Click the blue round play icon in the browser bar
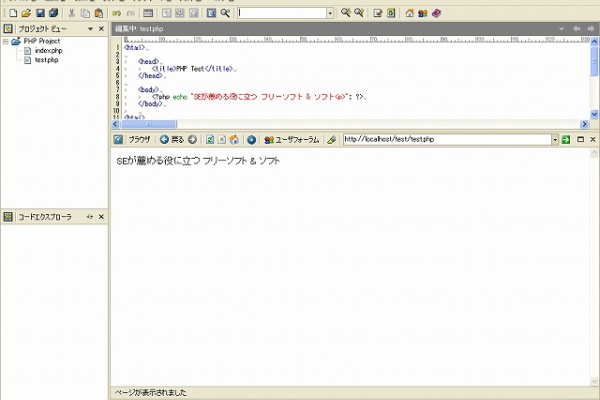 [x=251, y=140]
